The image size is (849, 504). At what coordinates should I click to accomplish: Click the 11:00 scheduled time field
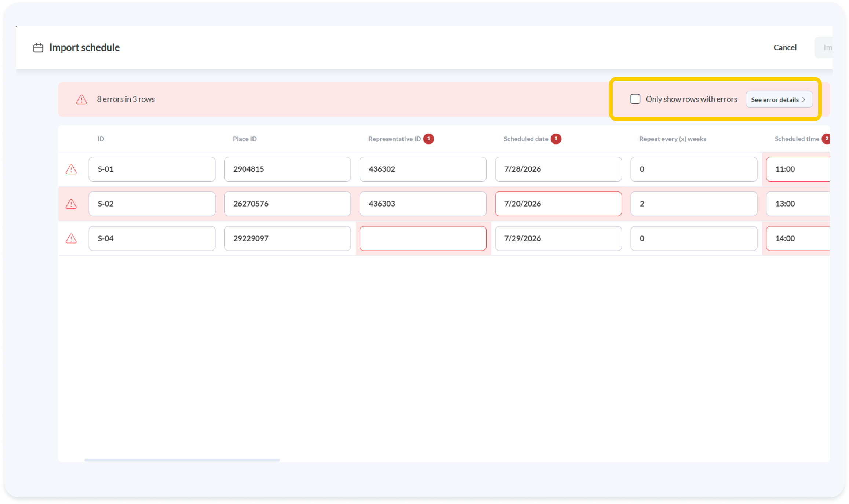798,169
